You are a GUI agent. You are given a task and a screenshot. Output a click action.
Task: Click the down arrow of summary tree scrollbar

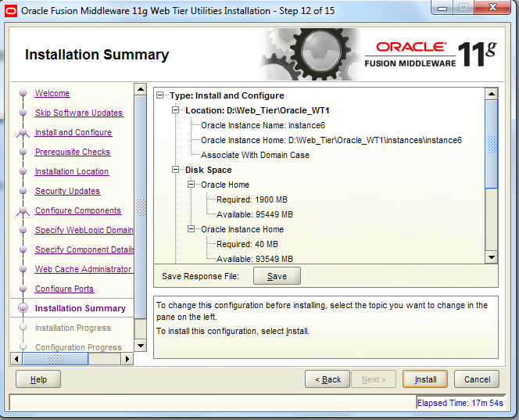[x=492, y=257]
